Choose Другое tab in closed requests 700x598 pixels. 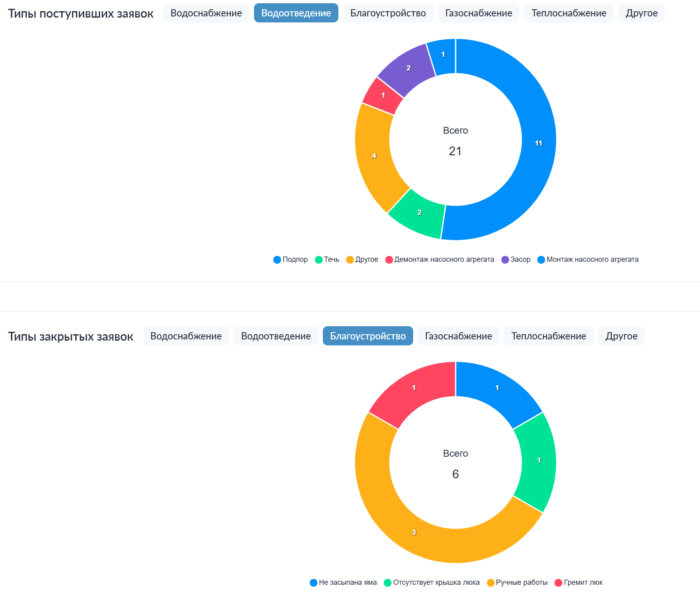(x=621, y=336)
